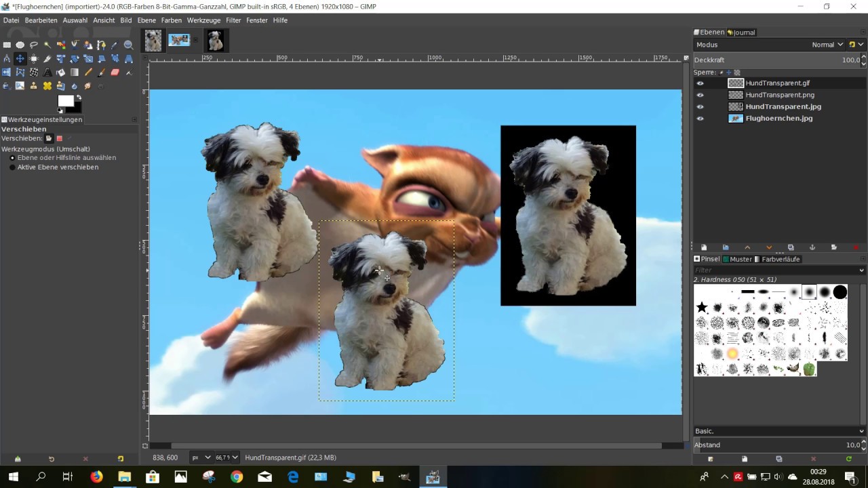Image resolution: width=868 pixels, height=488 pixels.
Task: Select the Alignment tool
Action: (34, 59)
